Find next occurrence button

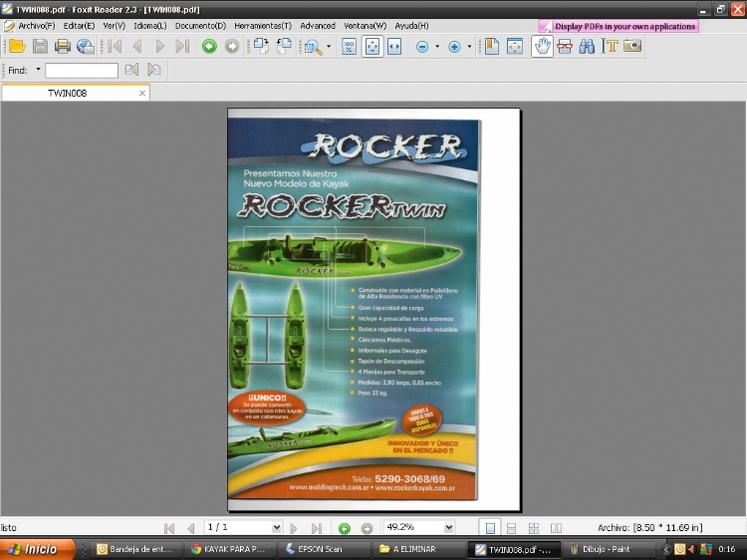[153, 70]
